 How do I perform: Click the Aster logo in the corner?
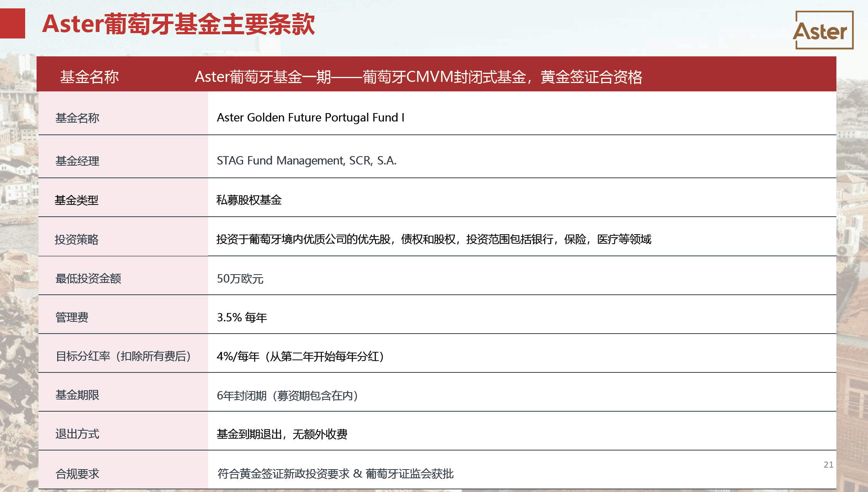[x=824, y=30]
